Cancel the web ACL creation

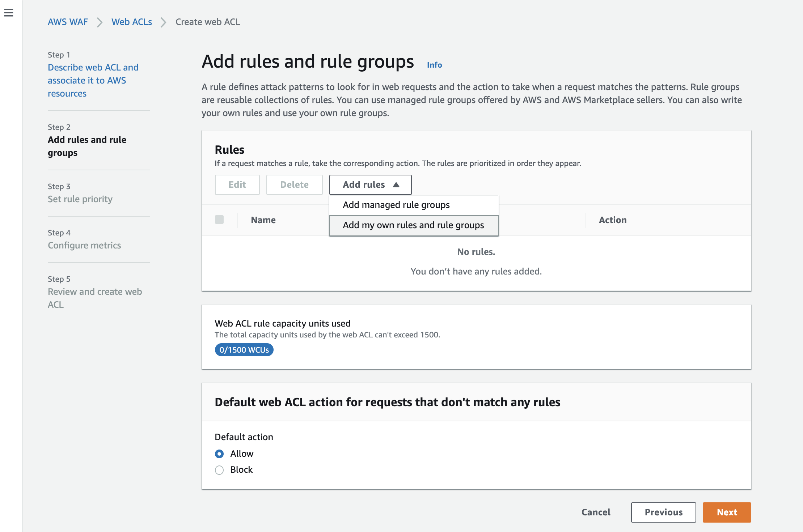click(x=596, y=512)
